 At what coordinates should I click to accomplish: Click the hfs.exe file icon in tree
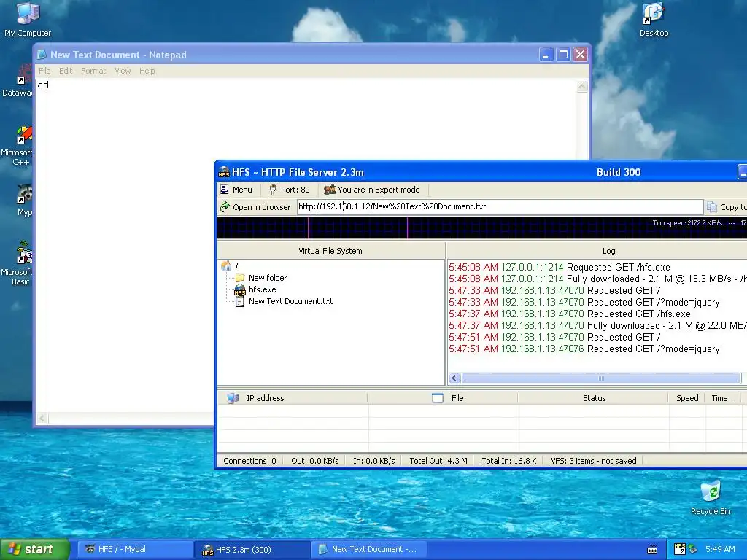pyautogui.click(x=239, y=289)
